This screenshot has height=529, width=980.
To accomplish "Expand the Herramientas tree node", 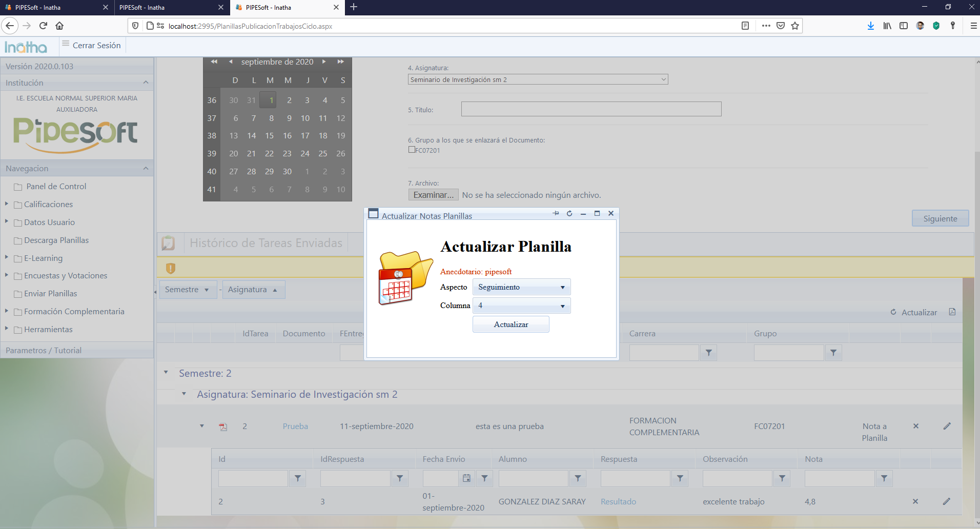I will pyautogui.click(x=7, y=329).
